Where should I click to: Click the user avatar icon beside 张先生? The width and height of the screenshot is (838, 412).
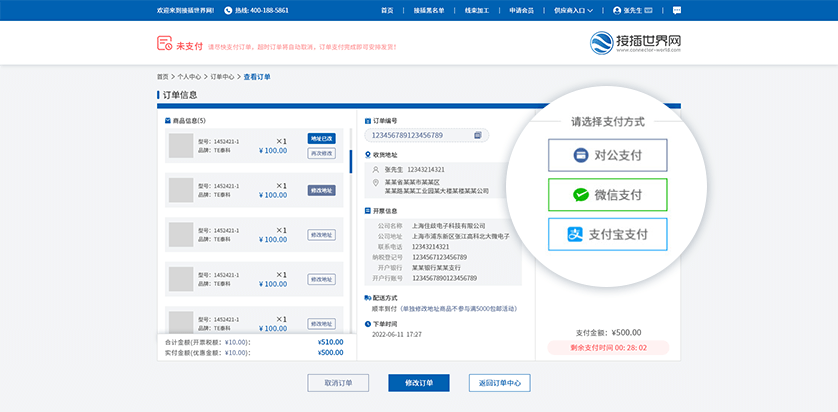point(617,10)
